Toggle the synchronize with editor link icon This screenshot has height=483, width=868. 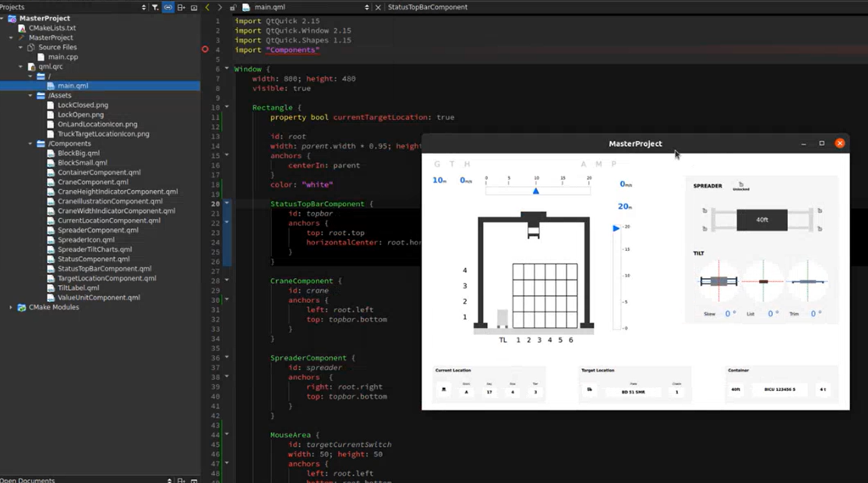[168, 7]
